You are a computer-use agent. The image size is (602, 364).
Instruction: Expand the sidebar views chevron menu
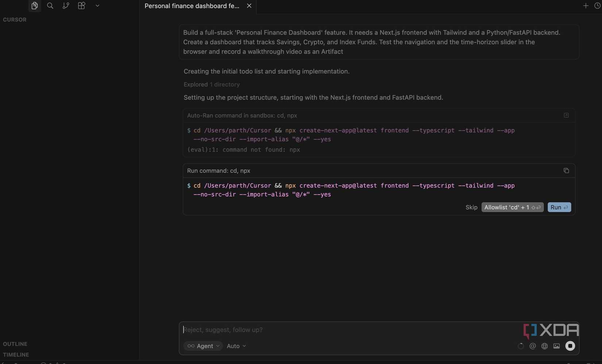point(97,6)
